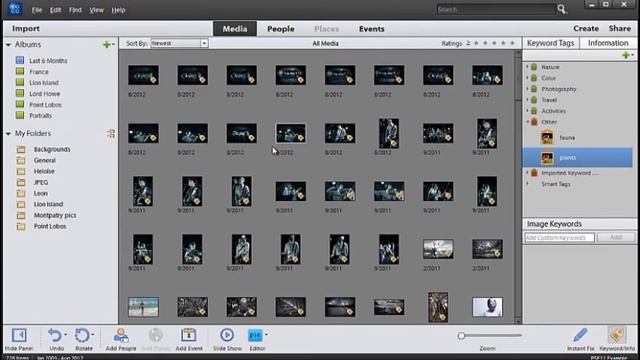Switch to the Media tab
Image resolution: width=640 pixels, height=360 pixels.
235,29
